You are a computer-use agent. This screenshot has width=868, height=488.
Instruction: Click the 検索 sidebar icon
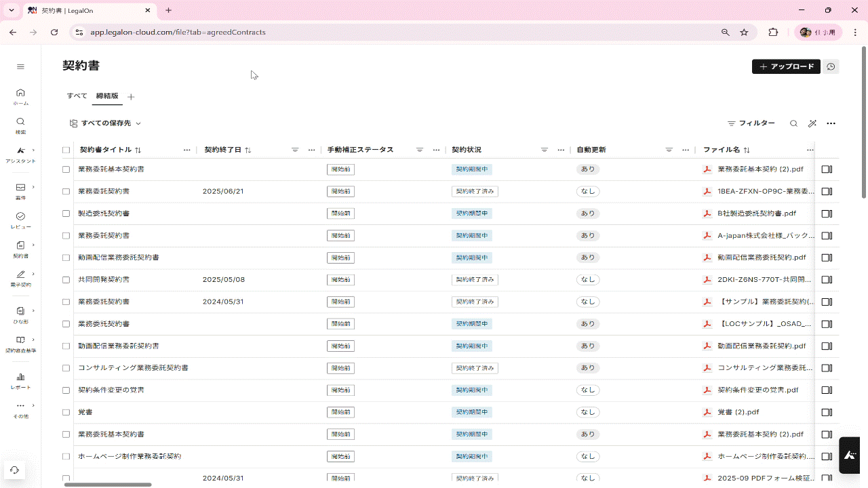pos(20,125)
